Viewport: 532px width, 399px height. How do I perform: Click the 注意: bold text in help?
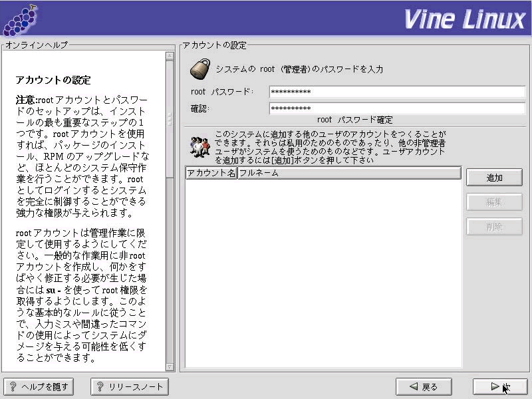(x=27, y=100)
